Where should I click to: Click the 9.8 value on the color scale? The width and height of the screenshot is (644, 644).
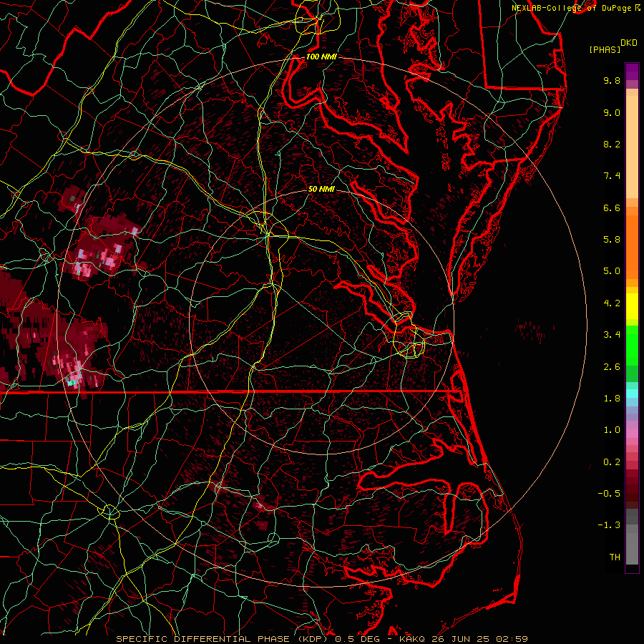point(612,80)
